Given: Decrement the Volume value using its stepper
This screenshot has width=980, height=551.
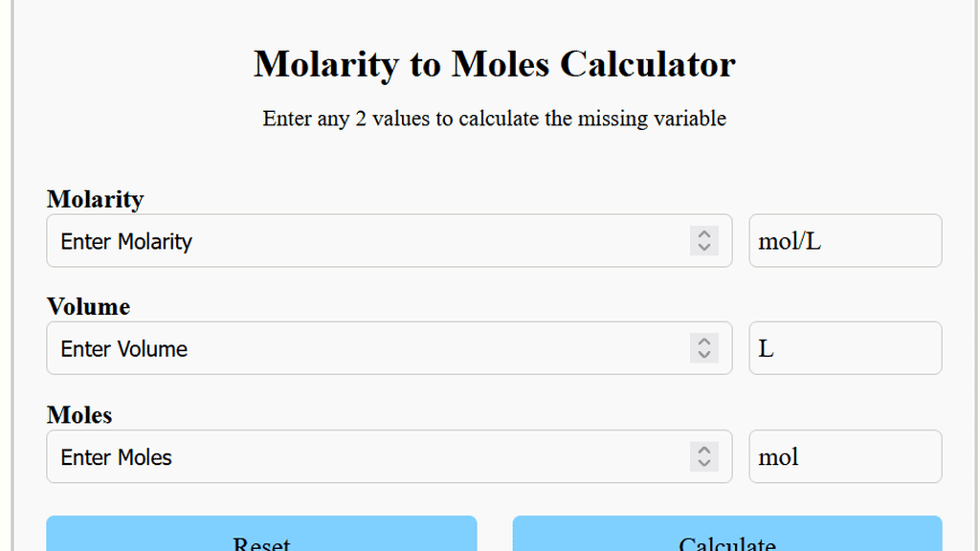Looking at the screenshot, I should (x=705, y=354).
